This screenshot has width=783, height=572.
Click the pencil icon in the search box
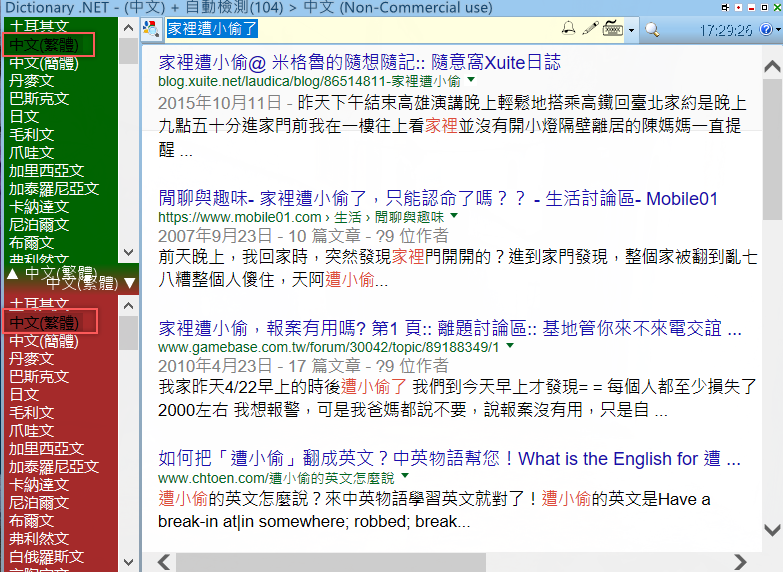pyautogui.click(x=590, y=28)
